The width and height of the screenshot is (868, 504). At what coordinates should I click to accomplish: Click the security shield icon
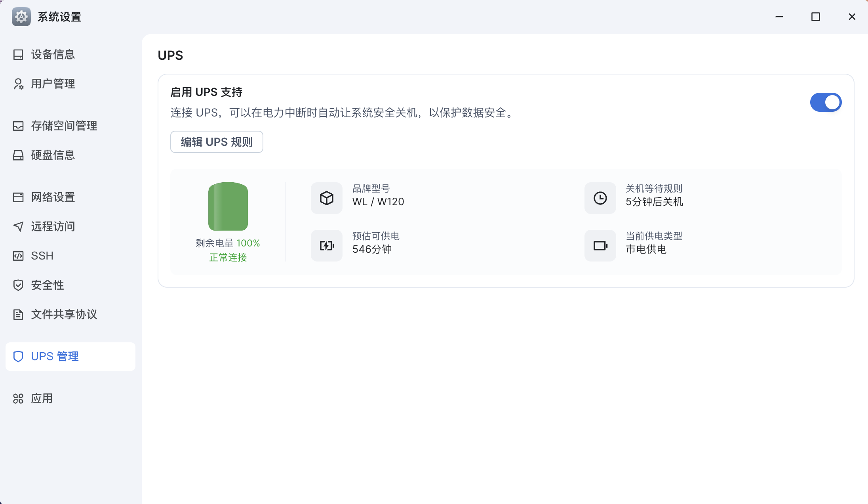[x=18, y=285]
